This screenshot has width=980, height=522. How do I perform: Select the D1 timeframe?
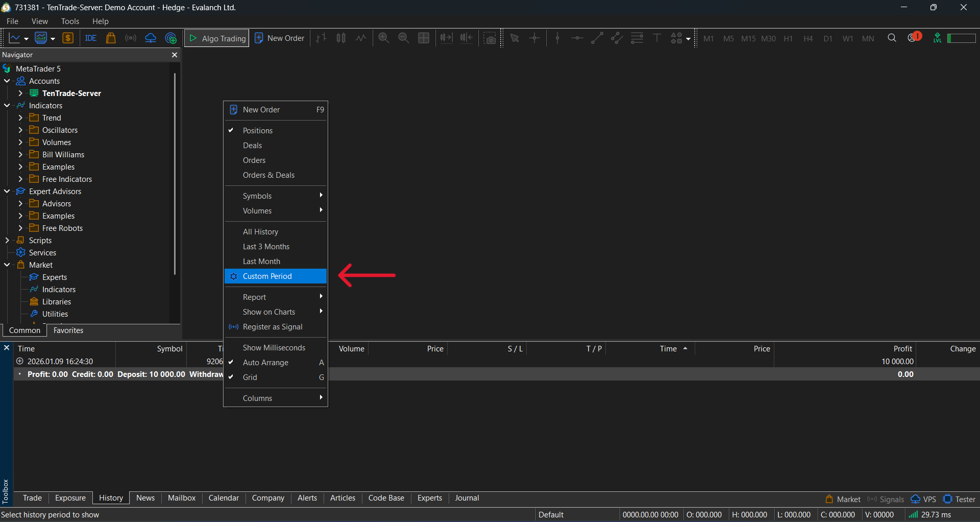click(828, 38)
